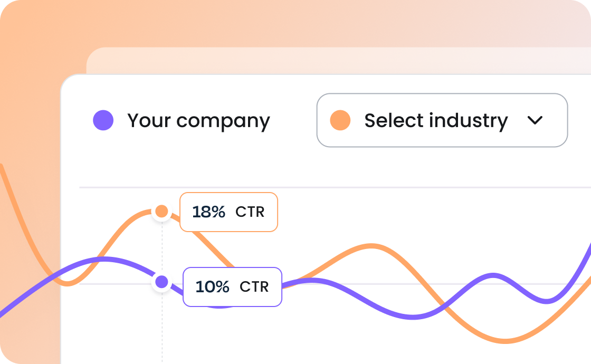Click the dotted vertical marker line
The width and height of the screenshot is (591, 364).
[162, 327]
